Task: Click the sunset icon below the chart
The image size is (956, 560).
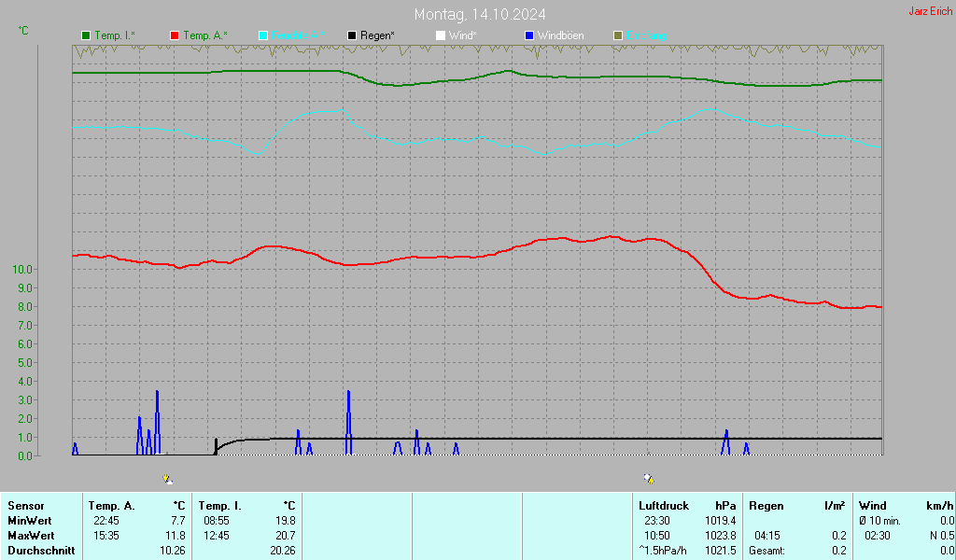Action: [x=649, y=479]
